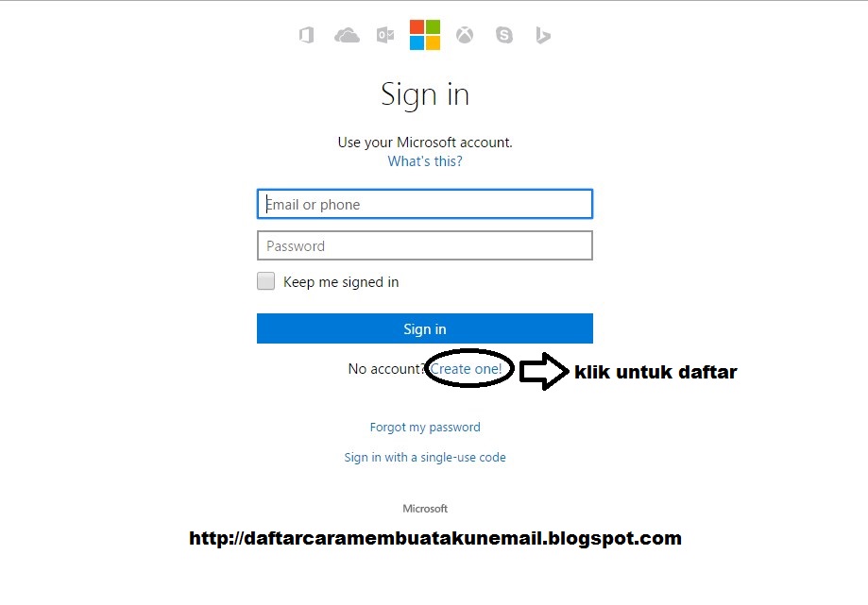Viewport: 868px width, 605px height.
Task: Click the Microsoft four-color logo
Action: pyautogui.click(x=425, y=35)
